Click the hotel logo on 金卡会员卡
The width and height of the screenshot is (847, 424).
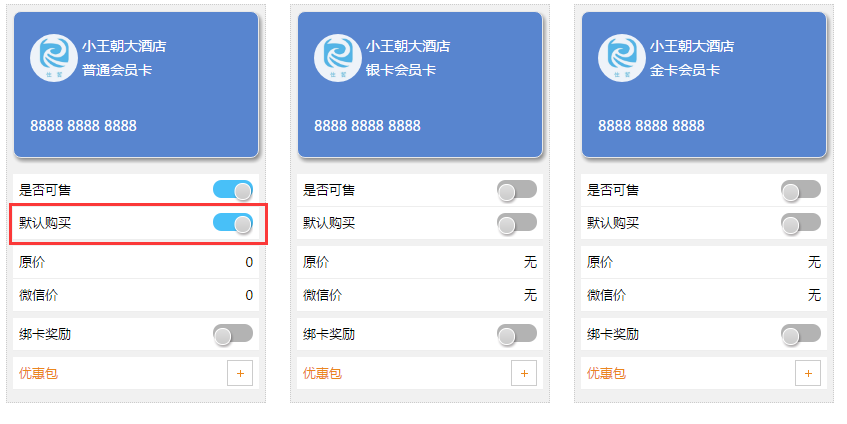click(x=622, y=58)
